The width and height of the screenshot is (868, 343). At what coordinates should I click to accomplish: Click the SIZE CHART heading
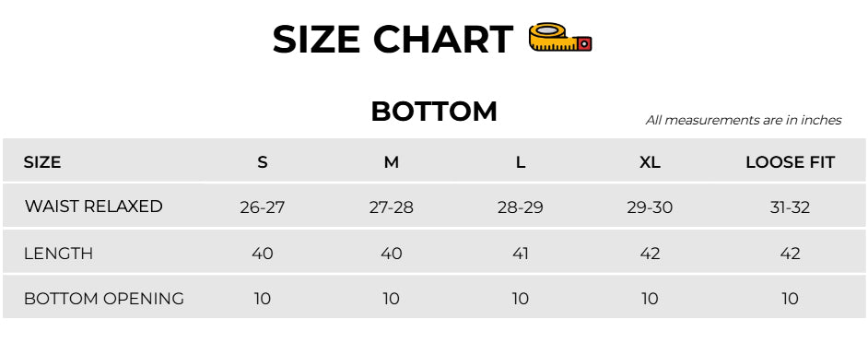[393, 40]
